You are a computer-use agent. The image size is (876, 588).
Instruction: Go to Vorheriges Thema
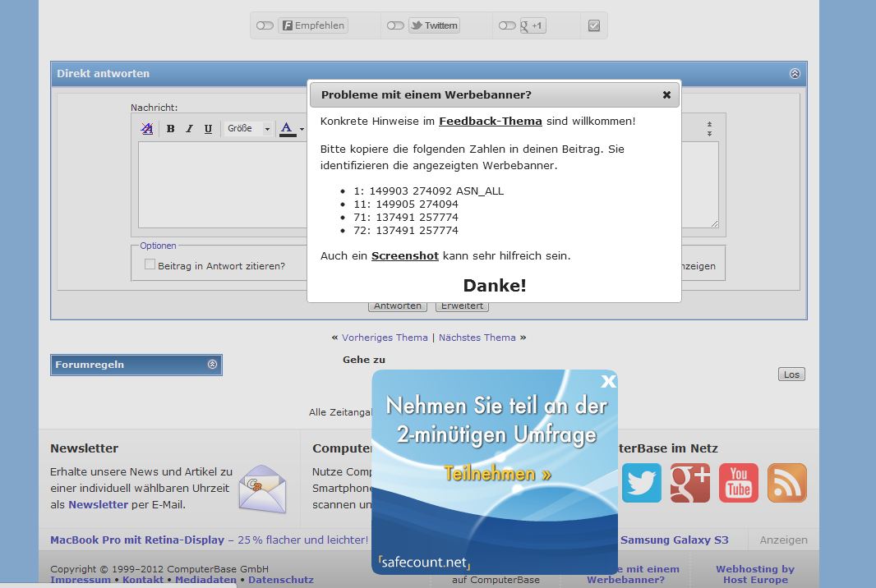[x=385, y=338]
